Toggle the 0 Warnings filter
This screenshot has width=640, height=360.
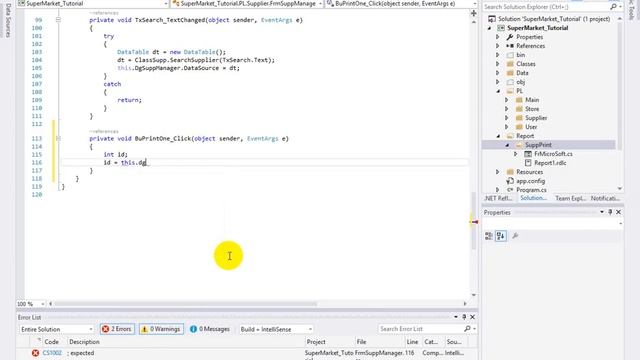(x=161, y=329)
